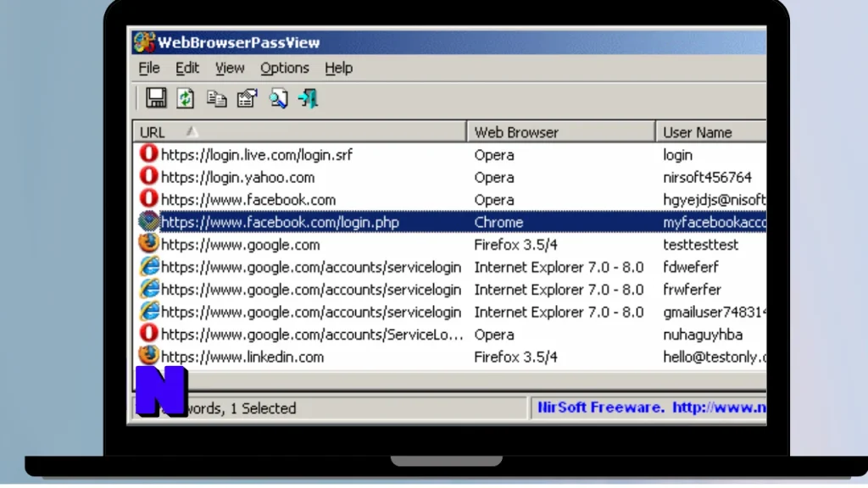Select the https://www.linkedin.com URL
Image resolution: width=868 pixels, height=488 pixels.
tap(242, 357)
